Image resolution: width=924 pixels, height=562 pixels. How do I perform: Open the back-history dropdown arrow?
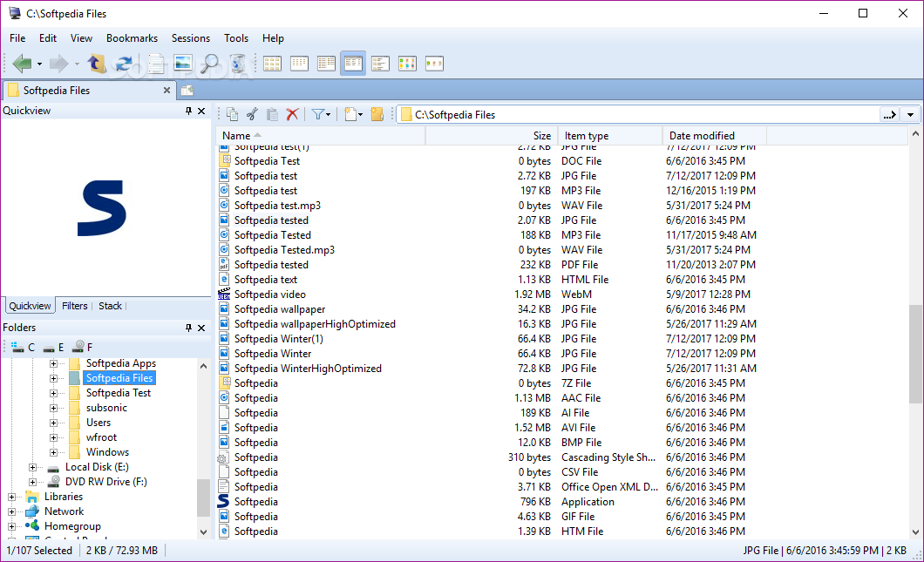(39, 64)
